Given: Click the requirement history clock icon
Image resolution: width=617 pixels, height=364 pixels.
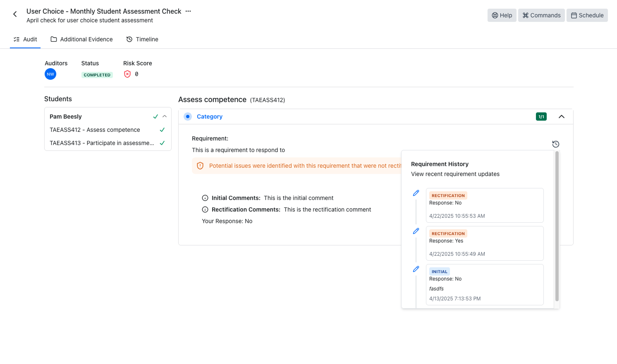Looking at the screenshot, I should point(555,144).
